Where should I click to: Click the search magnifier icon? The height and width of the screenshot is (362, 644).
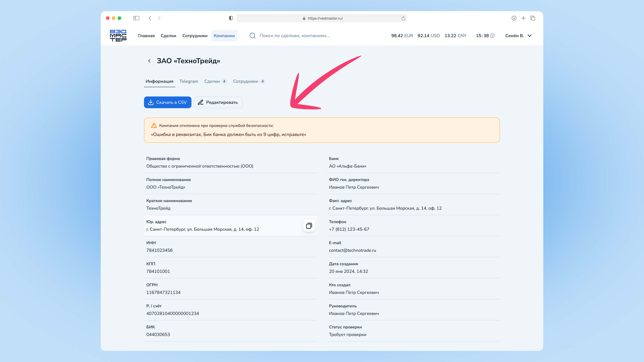[x=253, y=36]
